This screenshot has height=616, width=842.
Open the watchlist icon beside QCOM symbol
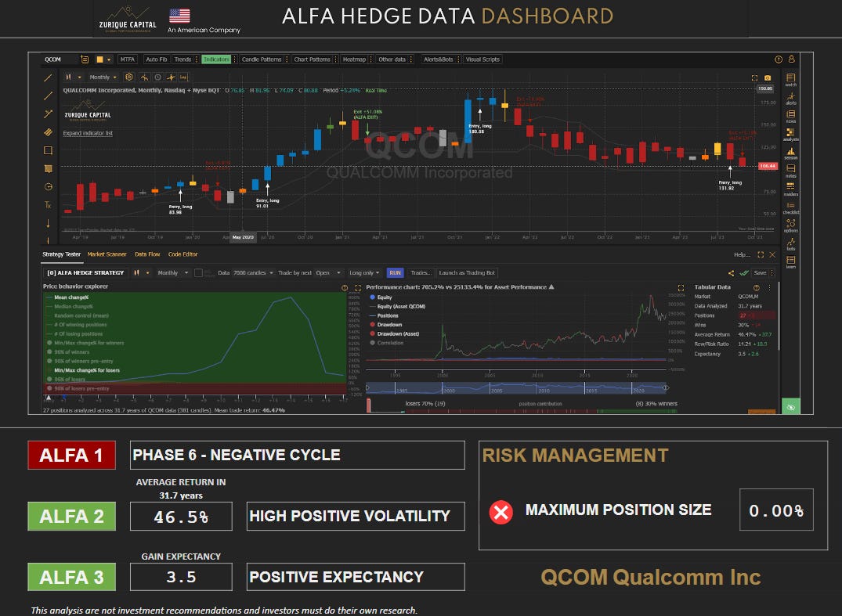[85, 59]
